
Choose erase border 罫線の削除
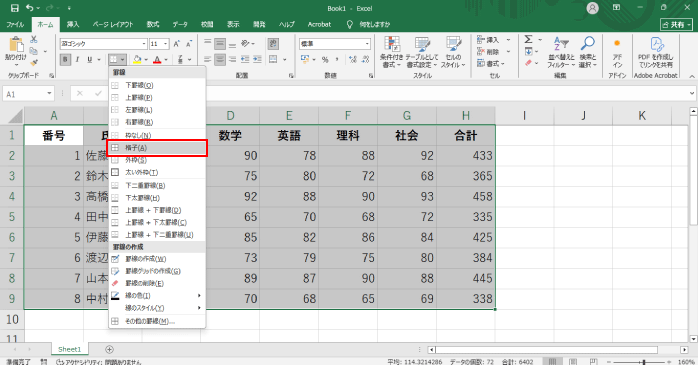[157, 283]
